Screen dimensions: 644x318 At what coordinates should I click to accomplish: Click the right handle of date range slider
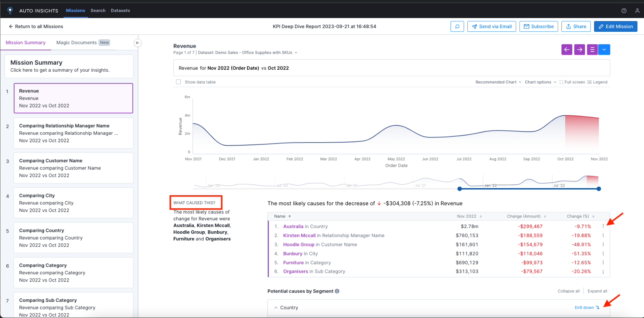pos(598,189)
